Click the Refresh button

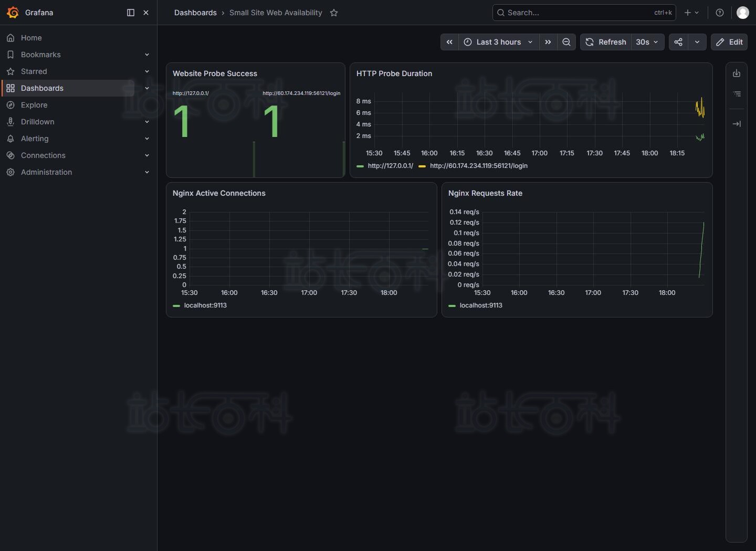pyautogui.click(x=606, y=42)
